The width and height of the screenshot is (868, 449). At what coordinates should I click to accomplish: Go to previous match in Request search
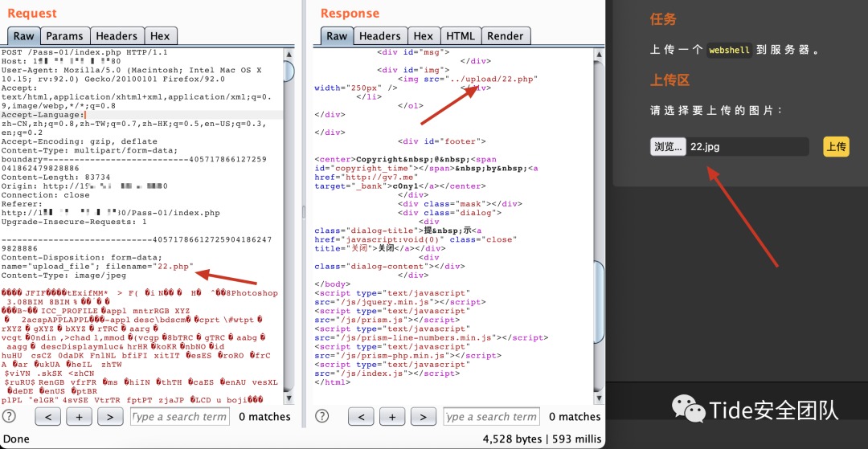(x=47, y=416)
